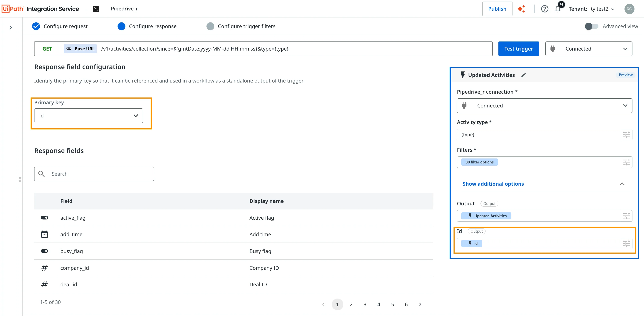
Task: Click the active_flag boolean toggle icon
Action: (x=44, y=218)
